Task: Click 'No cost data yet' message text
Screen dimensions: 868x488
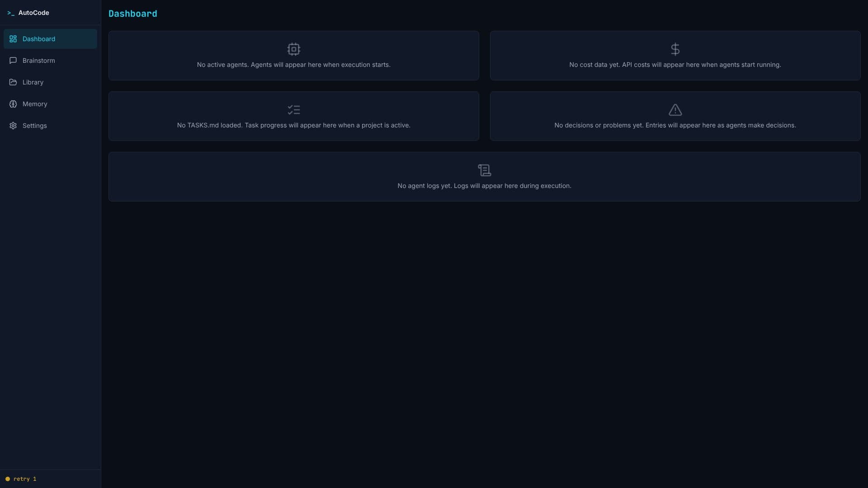Action: [675, 65]
